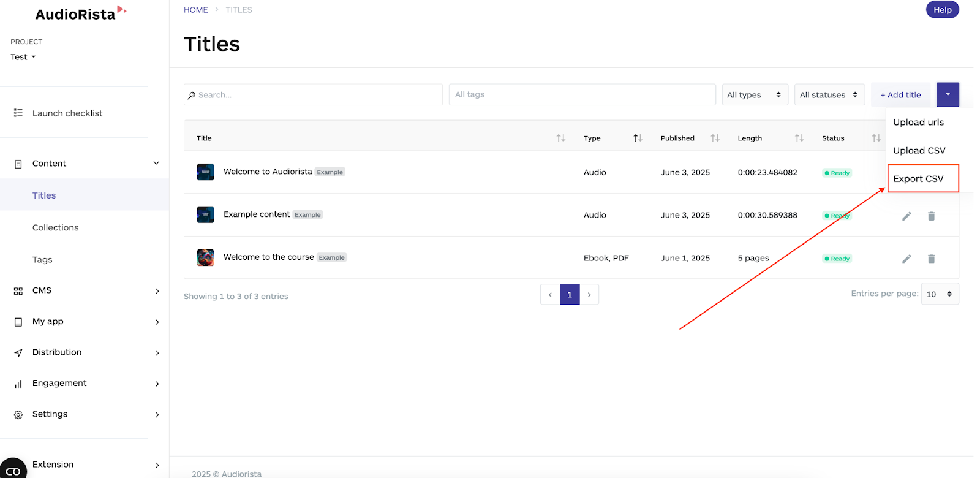The width and height of the screenshot is (980, 478).
Task: Open the Example content title
Action: [257, 214]
